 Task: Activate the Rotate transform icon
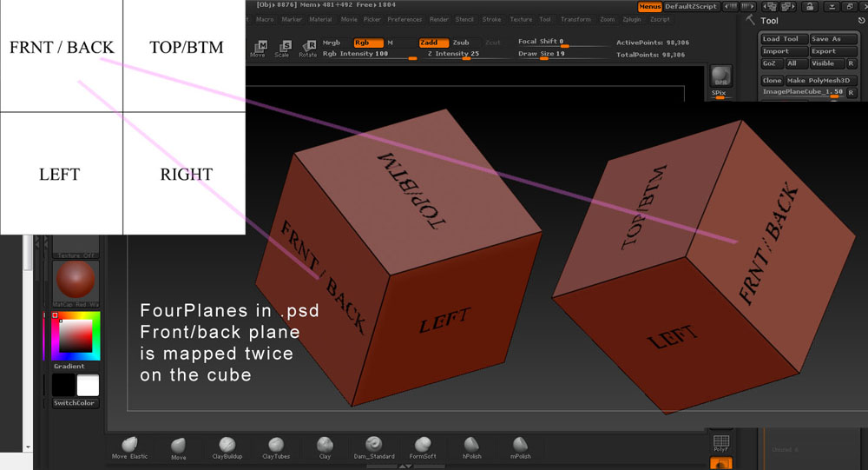pos(308,49)
